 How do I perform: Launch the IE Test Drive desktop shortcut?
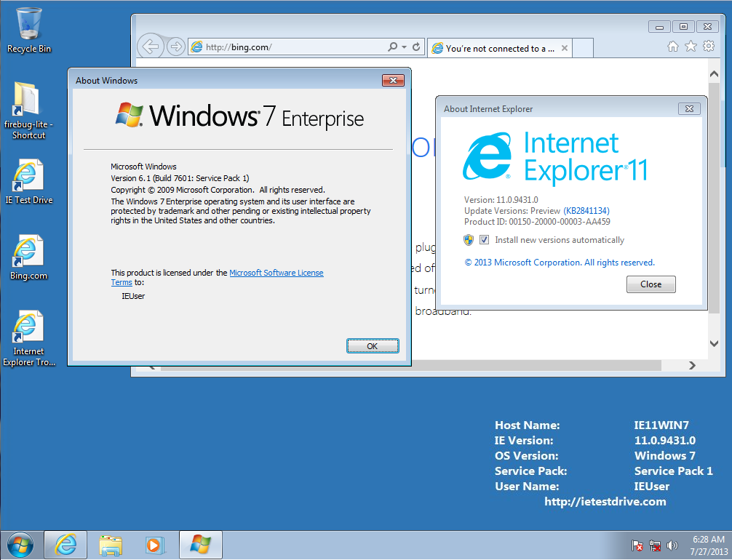pos(28,182)
